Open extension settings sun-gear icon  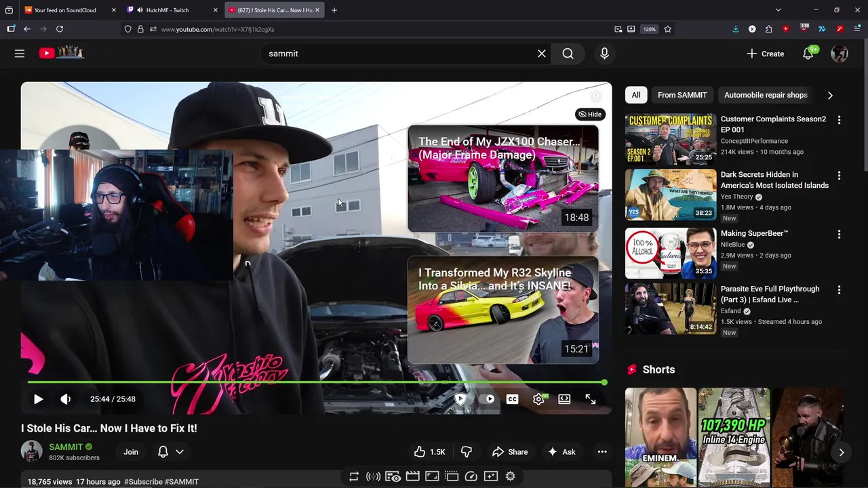(511, 476)
